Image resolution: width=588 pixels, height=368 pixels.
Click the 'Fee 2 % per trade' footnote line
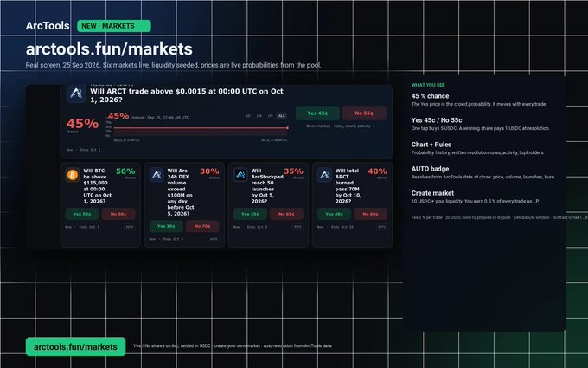click(500, 218)
